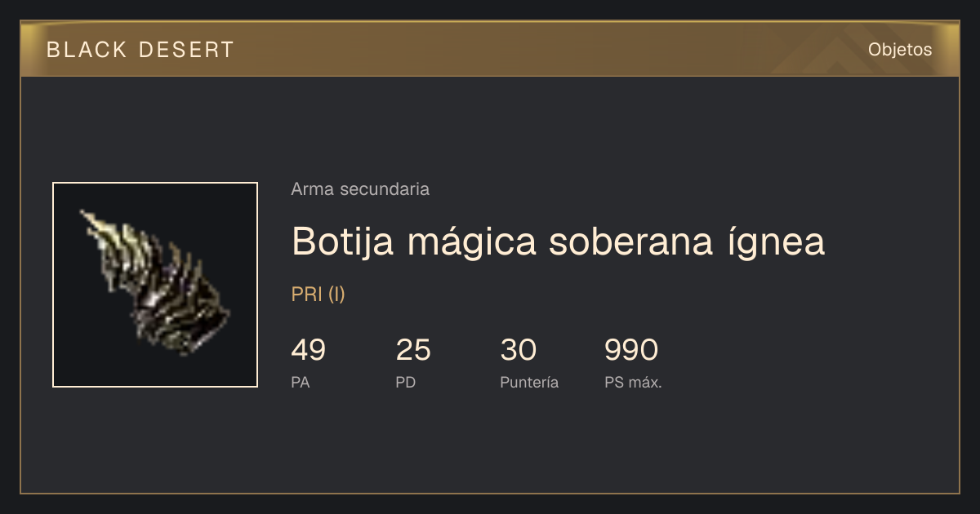Click the 30 Puntería value

pos(518,350)
